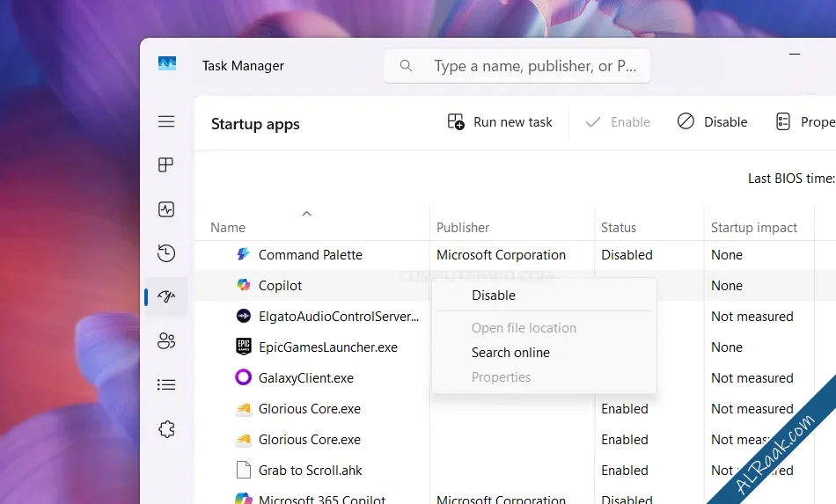This screenshot has width=836, height=504.
Task: Choose Open file location in context menu
Action: 545,328
